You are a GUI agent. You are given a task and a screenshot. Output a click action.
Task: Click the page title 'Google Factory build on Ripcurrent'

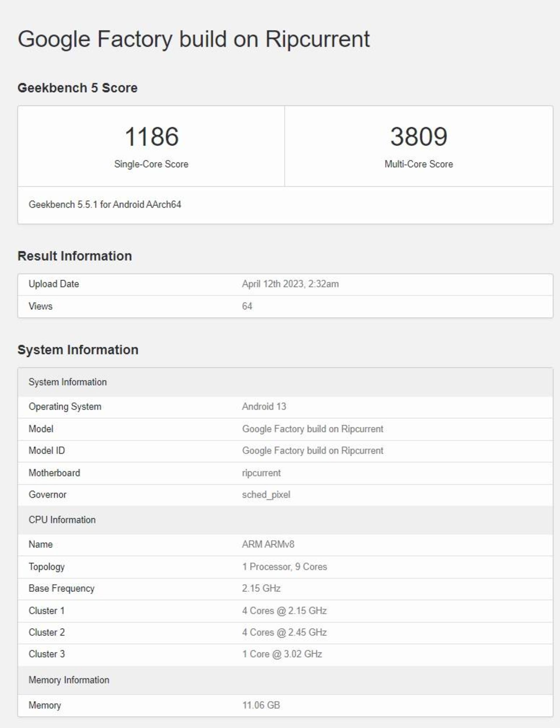(x=194, y=40)
